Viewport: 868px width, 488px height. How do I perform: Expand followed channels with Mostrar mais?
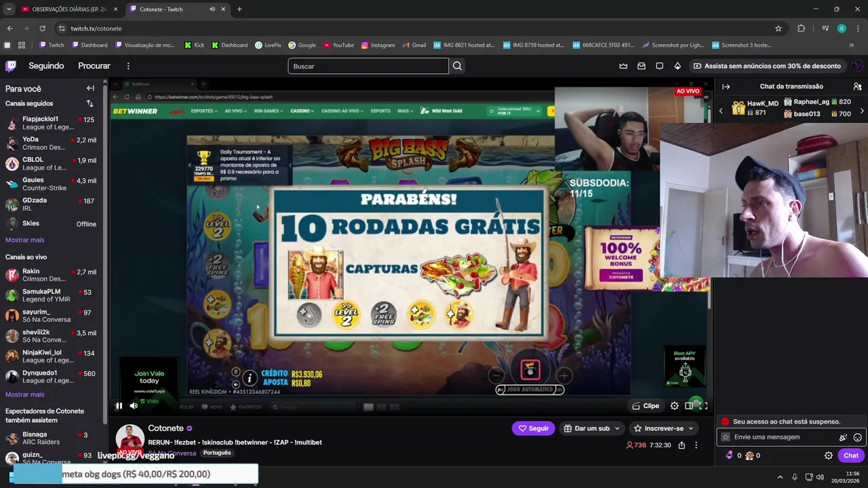pos(24,240)
